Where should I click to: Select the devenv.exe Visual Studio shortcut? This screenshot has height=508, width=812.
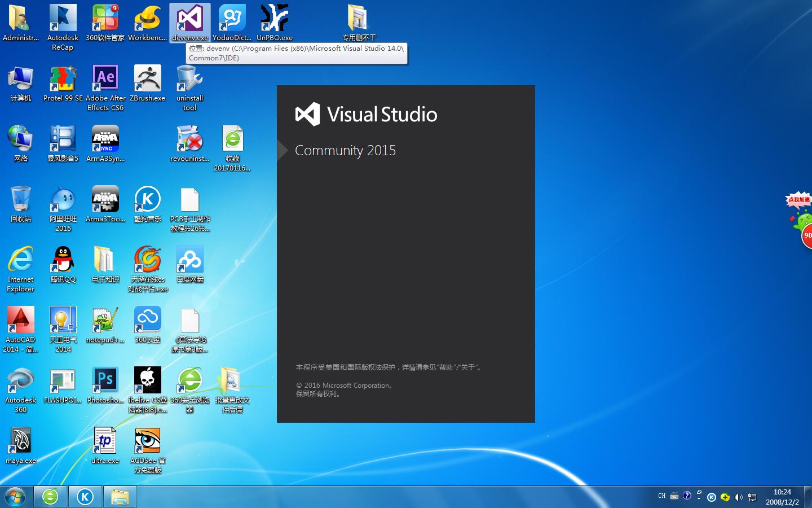click(190, 23)
